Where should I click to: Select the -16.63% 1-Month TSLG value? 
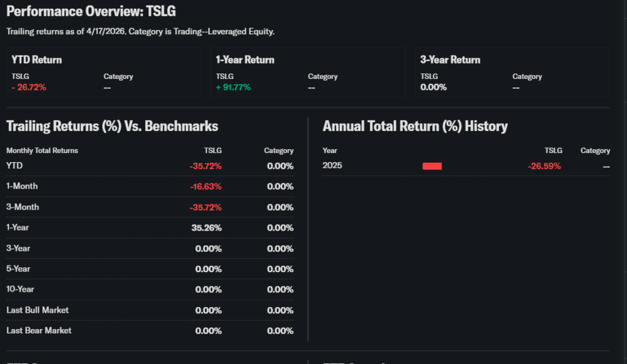point(205,187)
